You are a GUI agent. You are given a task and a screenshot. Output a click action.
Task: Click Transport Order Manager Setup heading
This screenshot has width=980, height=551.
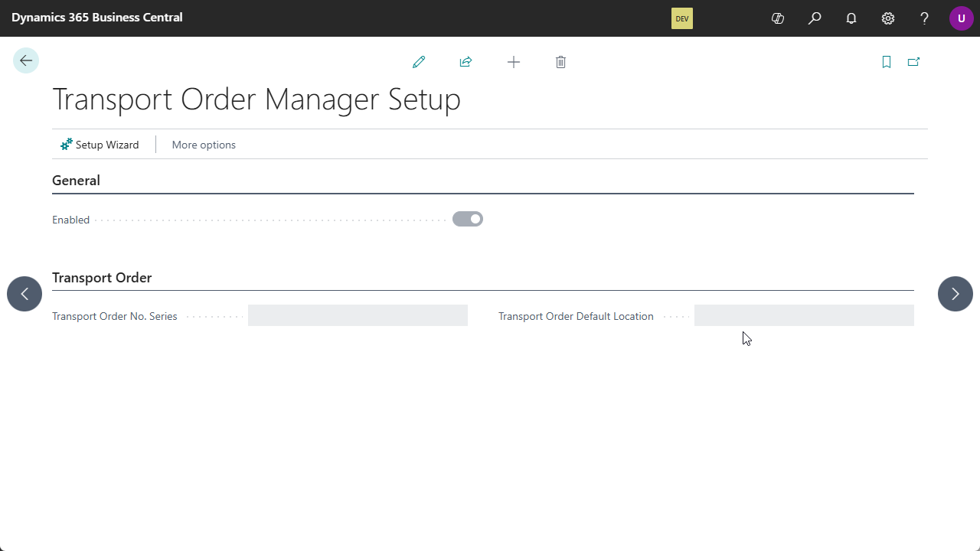pos(256,99)
